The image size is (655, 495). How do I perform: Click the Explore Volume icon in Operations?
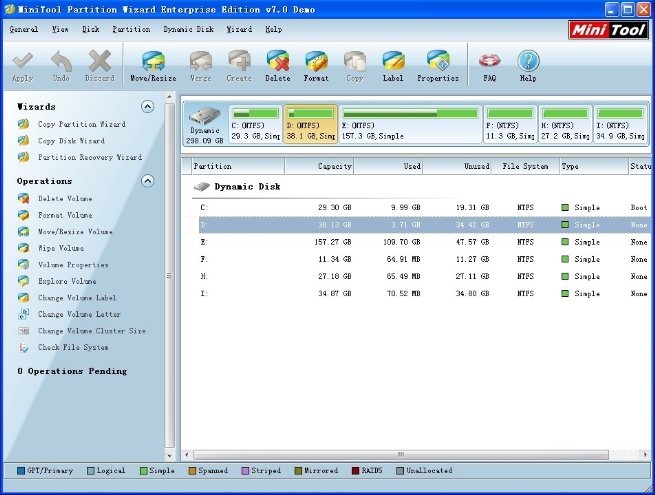pos(23,281)
